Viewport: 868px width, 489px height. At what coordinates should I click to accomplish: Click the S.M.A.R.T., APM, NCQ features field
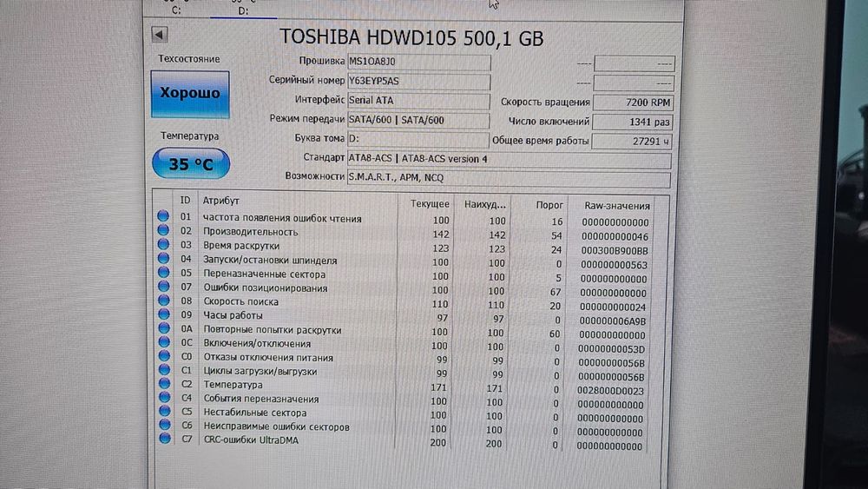click(x=509, y=178)
